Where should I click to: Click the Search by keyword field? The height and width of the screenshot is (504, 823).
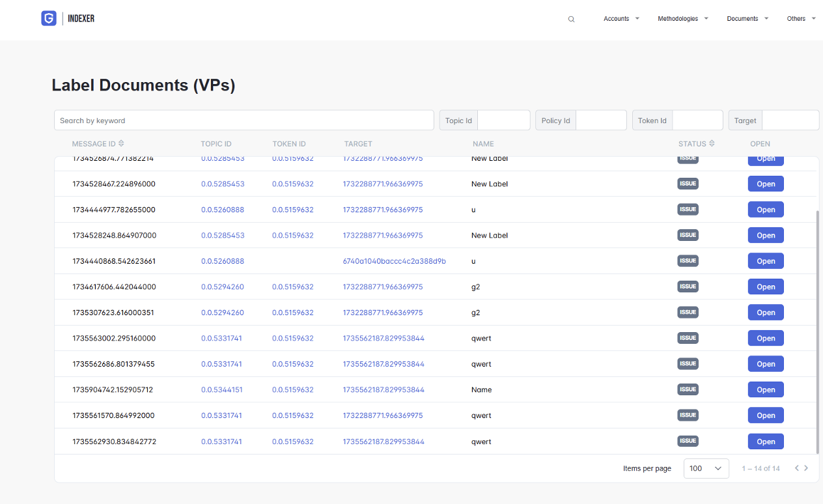tap(244, 120)
